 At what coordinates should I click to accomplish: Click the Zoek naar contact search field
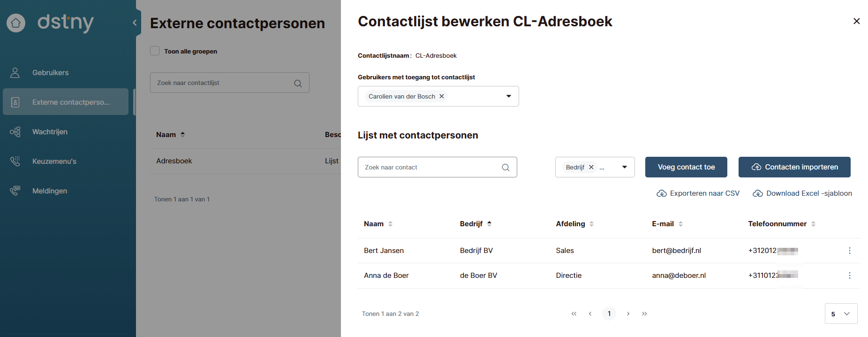[431, 168]
